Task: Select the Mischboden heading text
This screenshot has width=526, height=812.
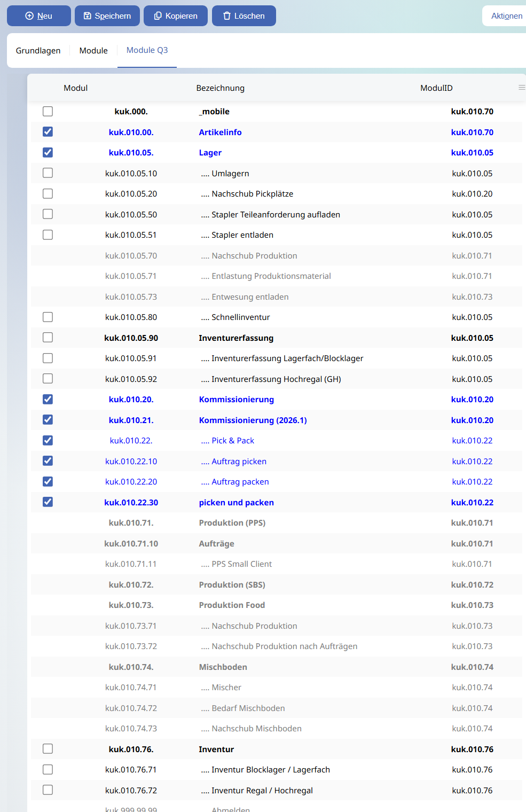Action: pyautogui.click(x=223, y=667)
